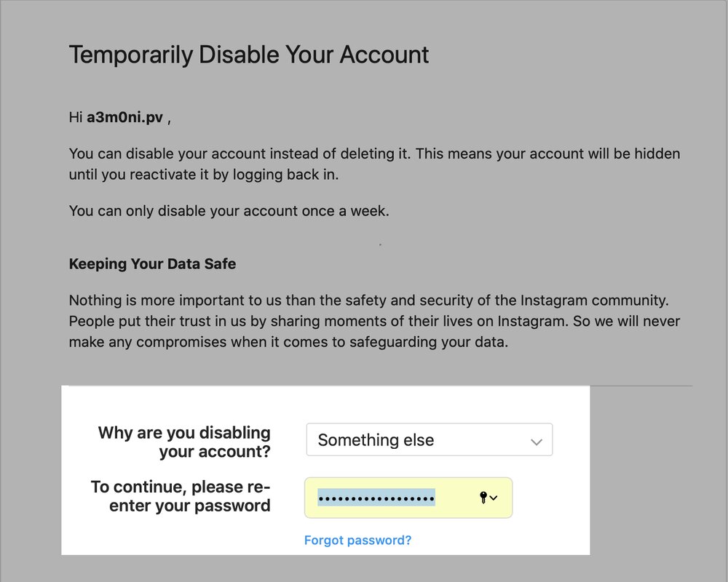Screen dimensions: 728x582
Task: Click the "Forgot password?" link
Action: tap(357, 541)
